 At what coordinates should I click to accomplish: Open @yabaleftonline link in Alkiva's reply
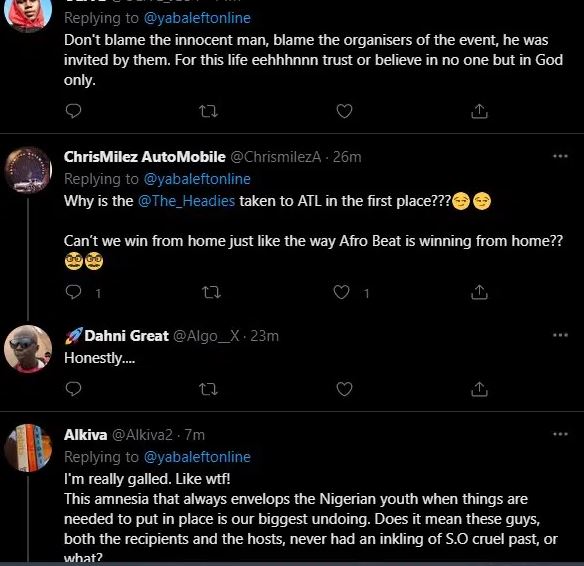(x=197, y=457)
